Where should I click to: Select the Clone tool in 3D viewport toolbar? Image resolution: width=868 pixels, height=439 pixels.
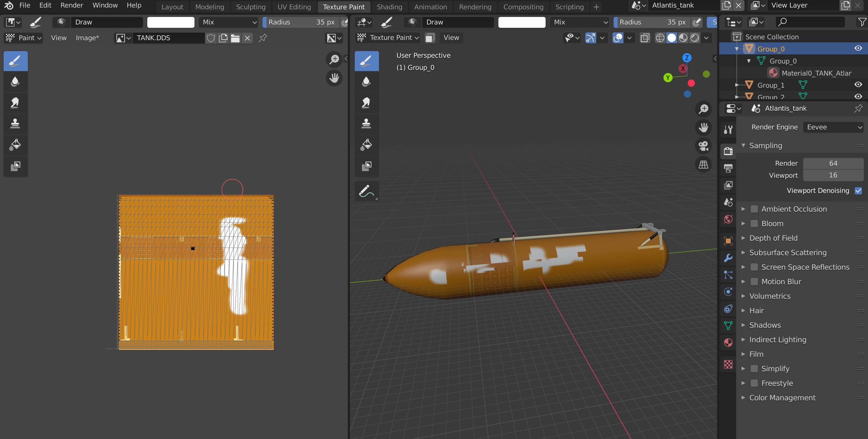pyautogui.click(x=367, y=124)
